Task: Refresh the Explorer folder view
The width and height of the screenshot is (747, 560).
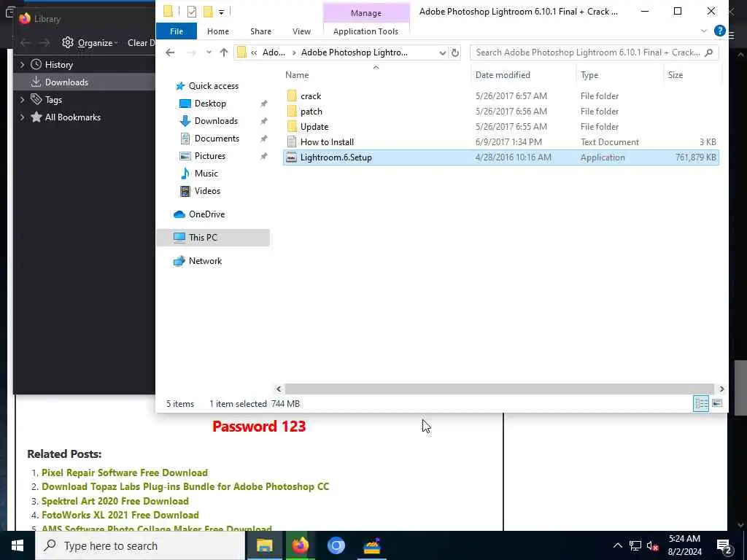Action: tap(455, 52)
